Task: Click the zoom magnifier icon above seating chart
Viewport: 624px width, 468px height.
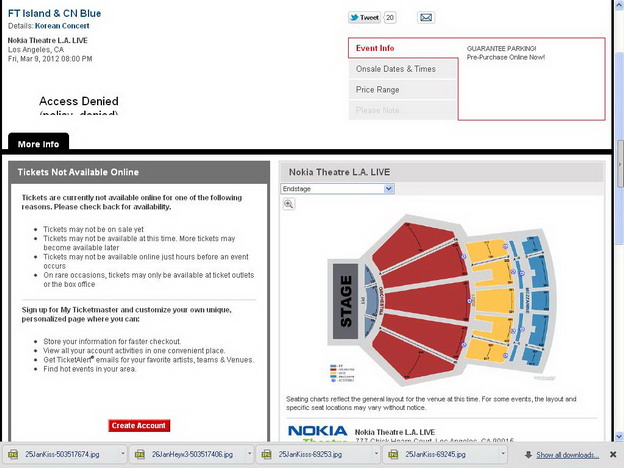Action: click(289, 204)
